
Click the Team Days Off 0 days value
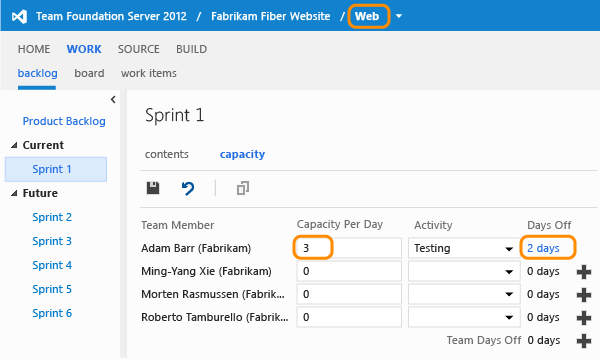coord(543,340)
